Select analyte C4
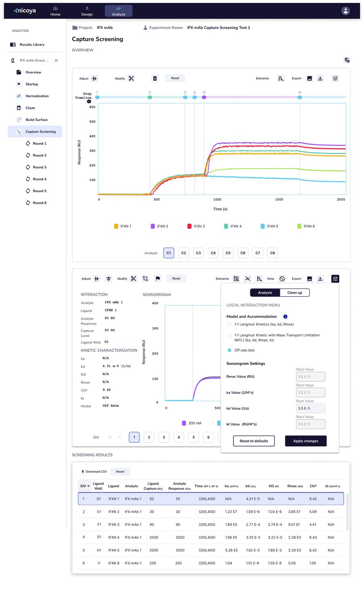The width and height of the screenshot is (364, 609). point(213,253)
